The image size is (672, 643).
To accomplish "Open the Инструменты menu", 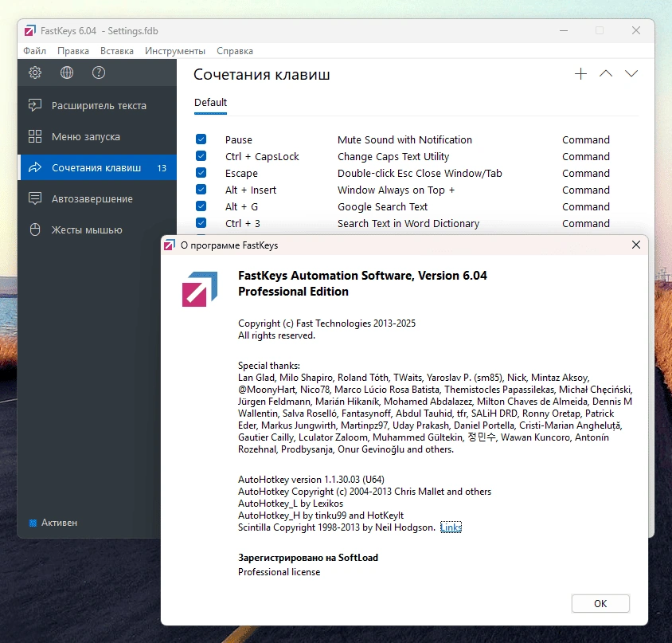I will (x=175, y=51).
